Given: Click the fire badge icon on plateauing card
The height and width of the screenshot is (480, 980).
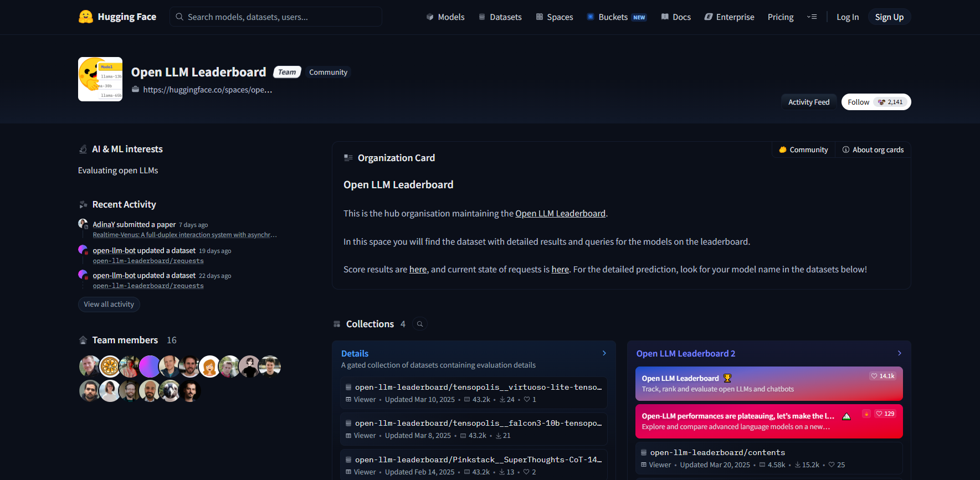Looking at the screenshot, I should pyautogui.click(x=866, y=414).
